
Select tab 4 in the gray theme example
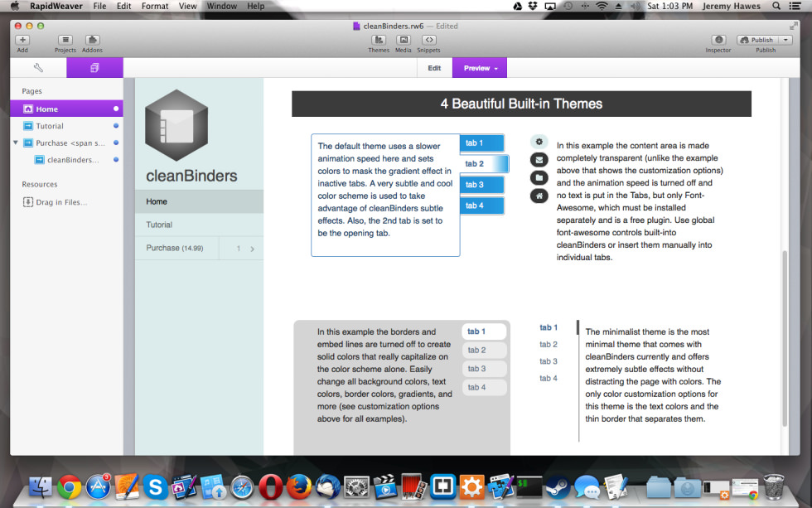coord(484,387)
